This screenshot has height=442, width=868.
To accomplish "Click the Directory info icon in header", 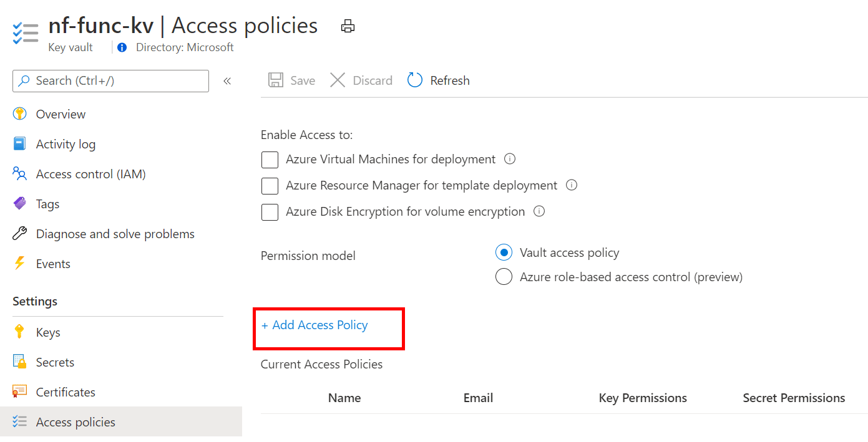I will click(x=122, y=47).
